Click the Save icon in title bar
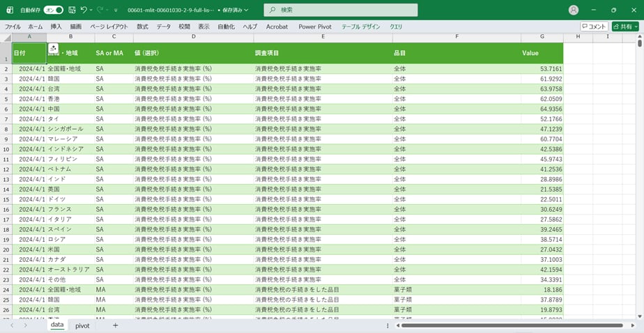Image resolution: width=644 pixels, height=333 pixels. pos(70,10)
